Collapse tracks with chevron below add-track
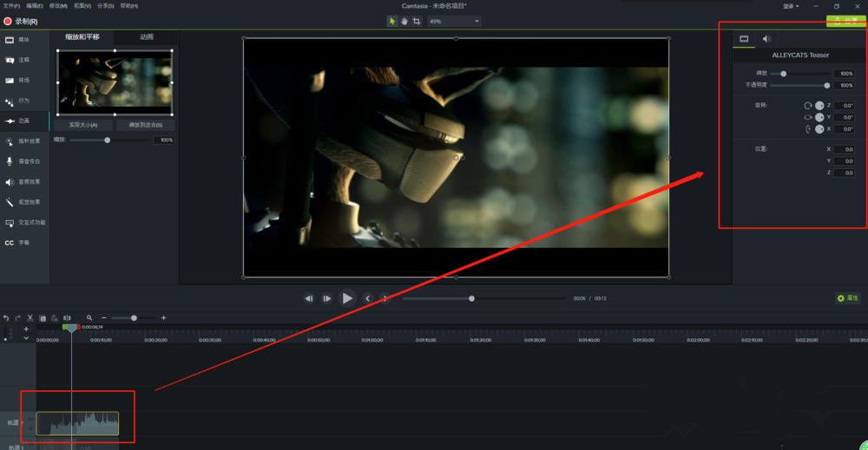Screen dimensions: 868x450 click(26, 338)
